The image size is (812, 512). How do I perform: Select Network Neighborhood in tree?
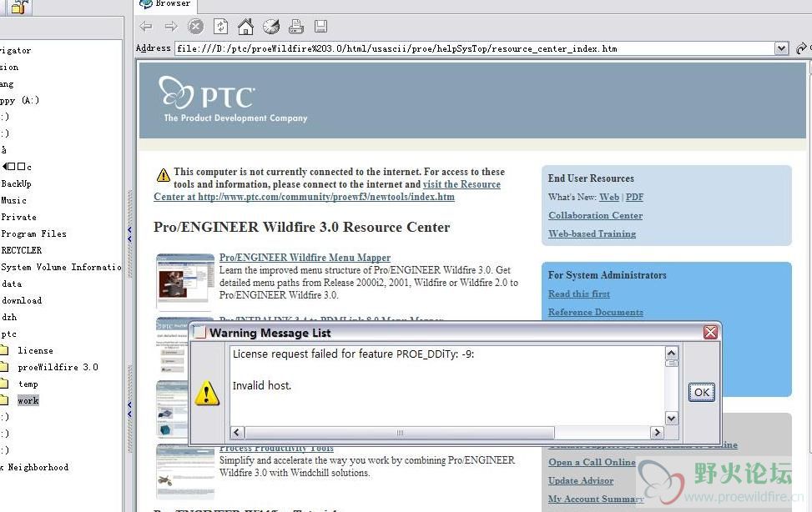click(34, 468)
